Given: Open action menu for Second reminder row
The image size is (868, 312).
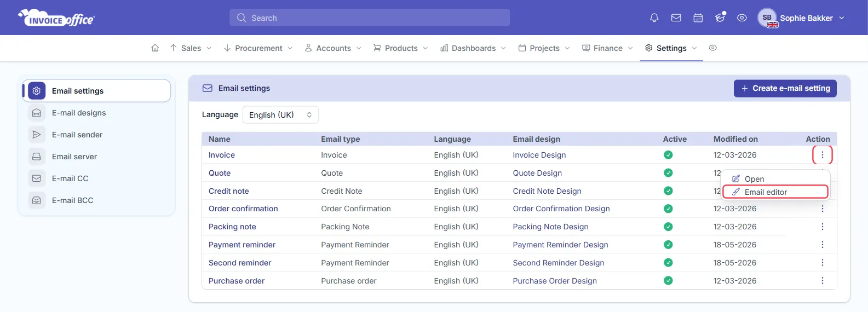Looking at the screenshot, I should 822,263.
